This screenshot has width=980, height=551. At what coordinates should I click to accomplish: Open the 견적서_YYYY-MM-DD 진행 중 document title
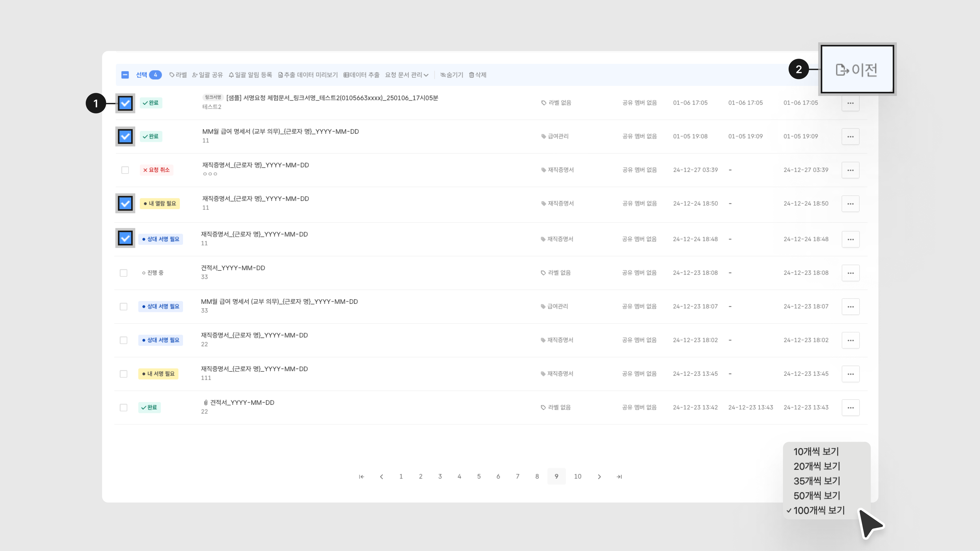tap(233, 268)
